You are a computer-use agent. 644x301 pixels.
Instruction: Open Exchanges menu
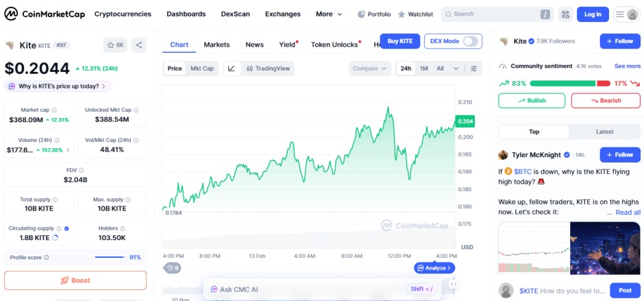282,14
